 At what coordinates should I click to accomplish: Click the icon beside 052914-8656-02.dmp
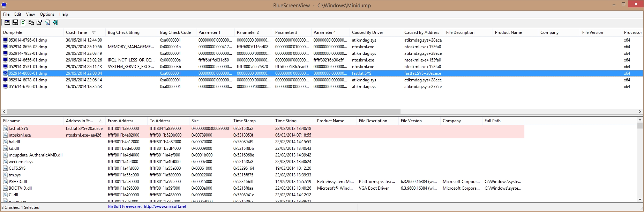click(5, 47)
